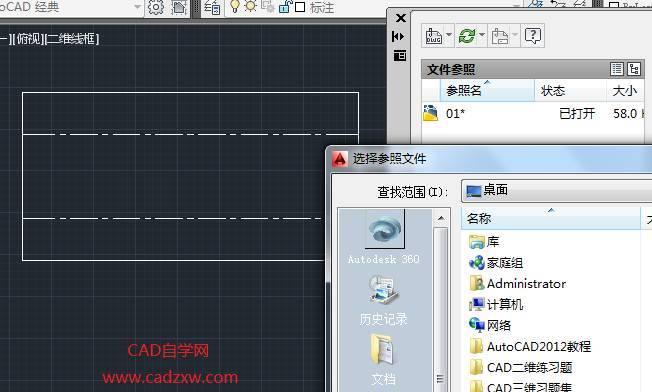This screenshot has height=392, width=652.
Task: Sort by 参照名 column header
Action: click(x=487, y=90)
